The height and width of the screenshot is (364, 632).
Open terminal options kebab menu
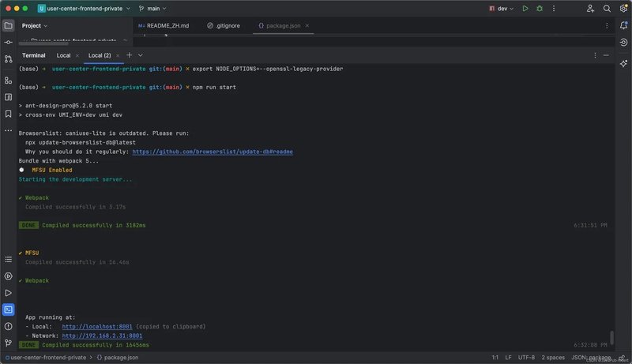pyautogui.click(x=595, y=55)
